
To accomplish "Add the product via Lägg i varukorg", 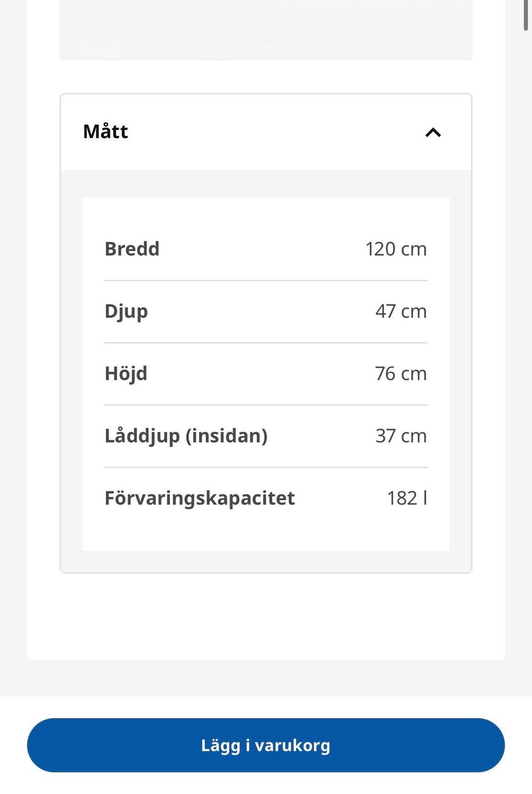I will point(266,745).
